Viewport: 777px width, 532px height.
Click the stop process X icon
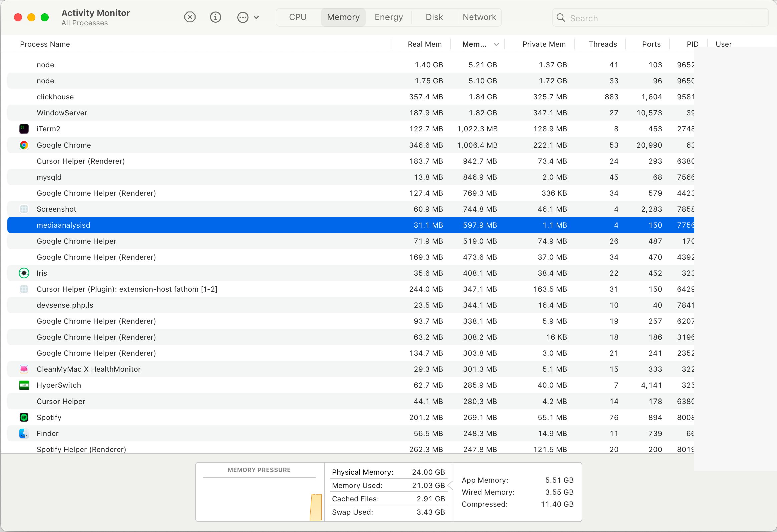190,17
